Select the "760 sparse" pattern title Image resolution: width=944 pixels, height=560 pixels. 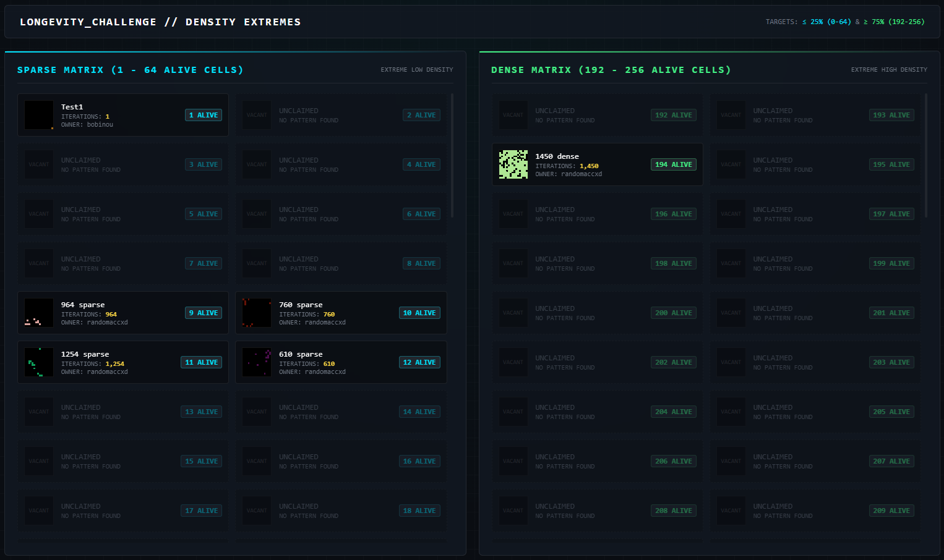coord(301,305)
